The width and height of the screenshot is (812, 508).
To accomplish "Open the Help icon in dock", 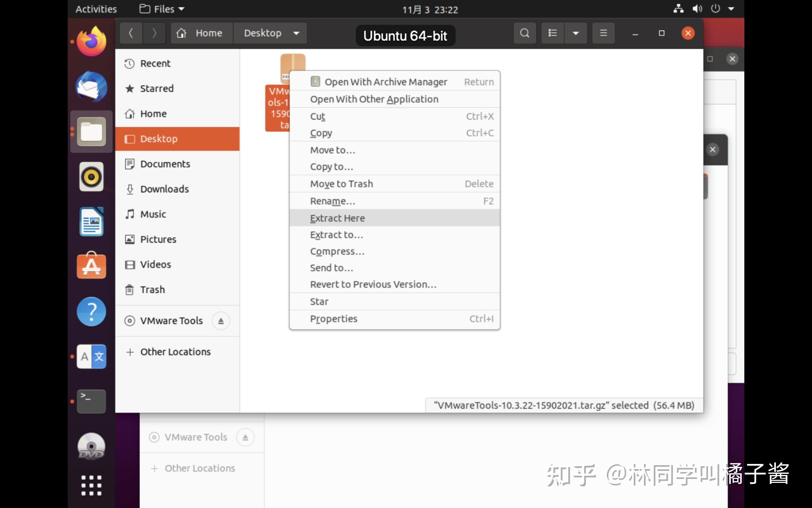I will (x=91, y=312).
